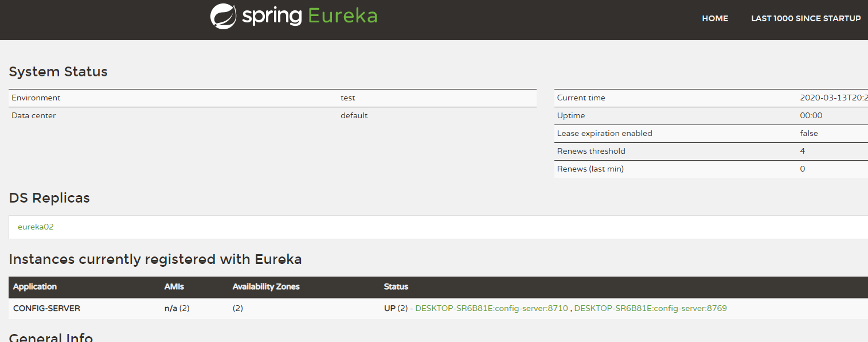Select the Renews (last min) label
The image size is (868, 342).
[591, 169]
